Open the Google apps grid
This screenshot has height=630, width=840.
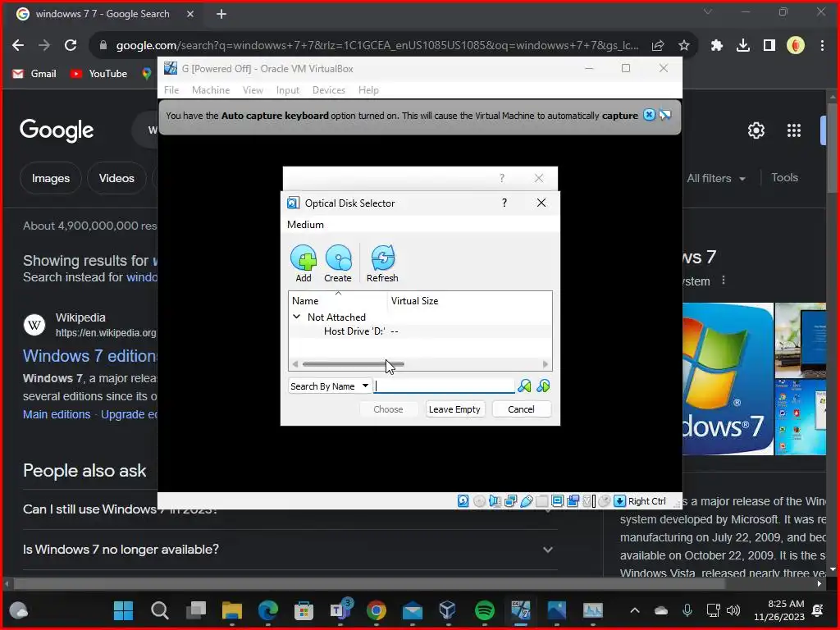794,130
